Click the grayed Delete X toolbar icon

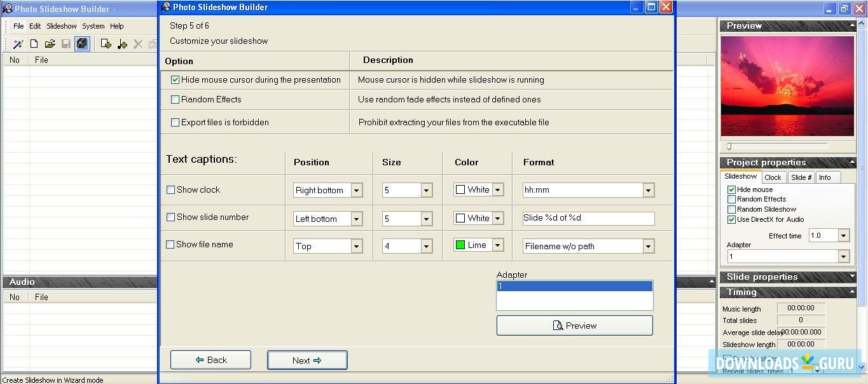point(137,44)
